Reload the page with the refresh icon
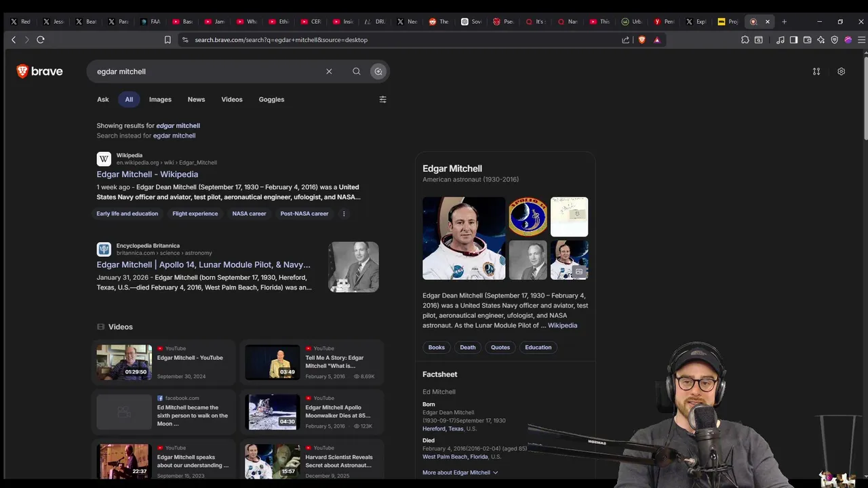The width and height of the screenshot is (868, 488). coord(41,40)
